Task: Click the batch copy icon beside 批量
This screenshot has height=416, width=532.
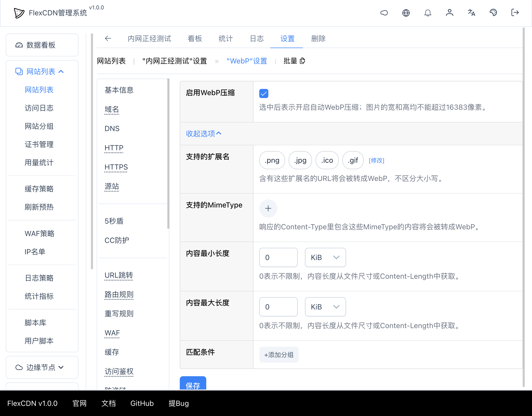Action: 302,61
